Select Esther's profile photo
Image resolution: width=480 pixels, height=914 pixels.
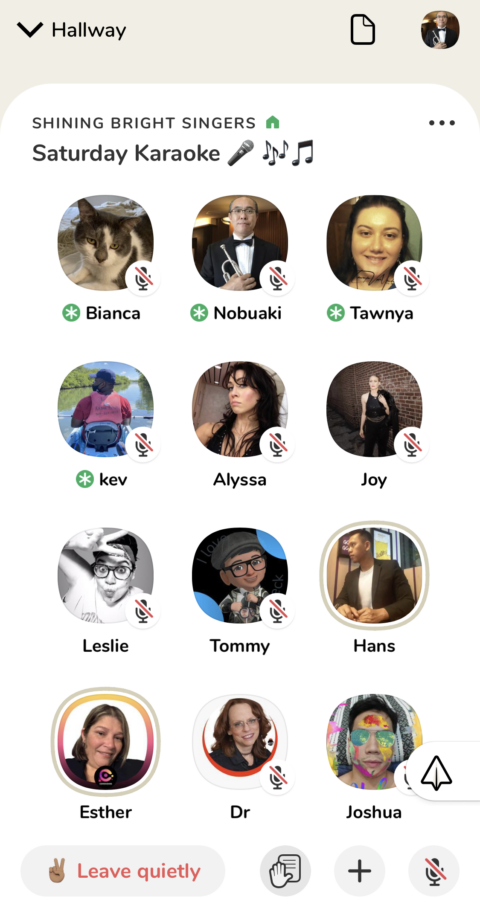pyautogui.click(x=105, y=741)
